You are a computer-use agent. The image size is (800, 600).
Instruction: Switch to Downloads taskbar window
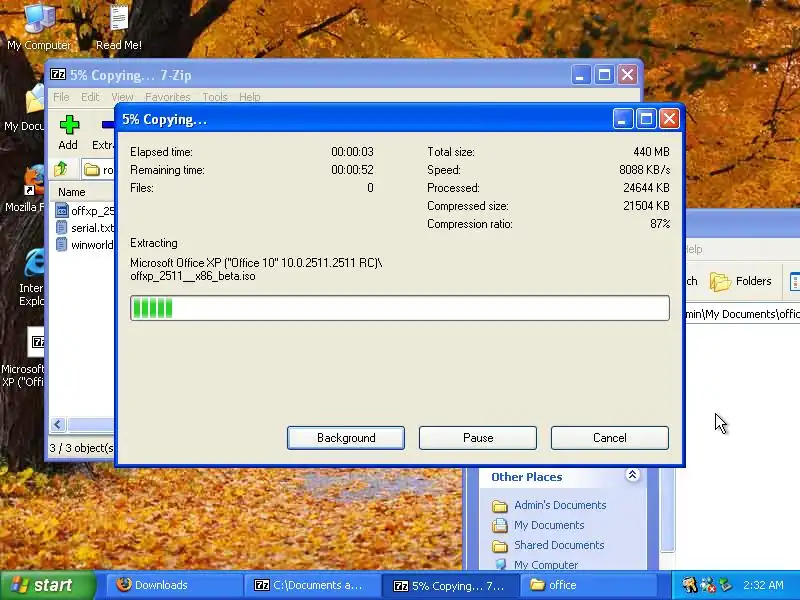click(173, 585)
